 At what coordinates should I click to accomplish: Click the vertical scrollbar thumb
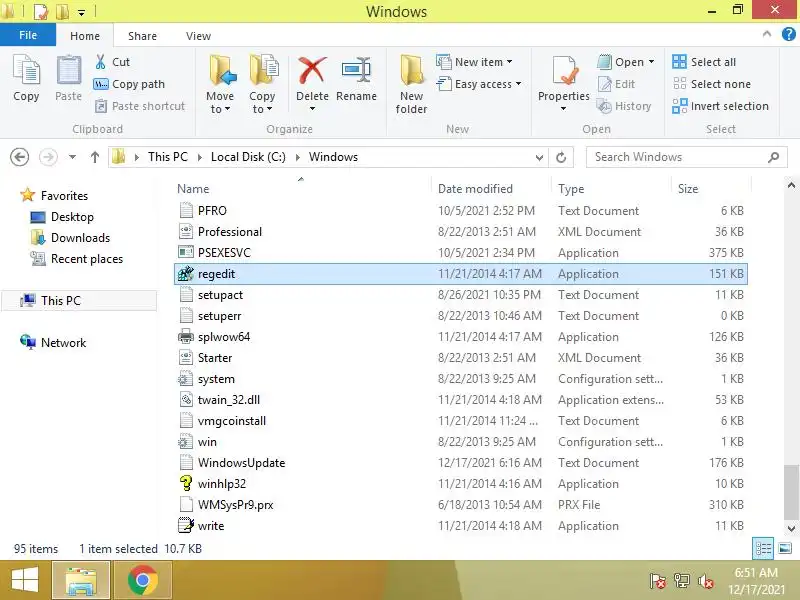click(x=791, y=491)
